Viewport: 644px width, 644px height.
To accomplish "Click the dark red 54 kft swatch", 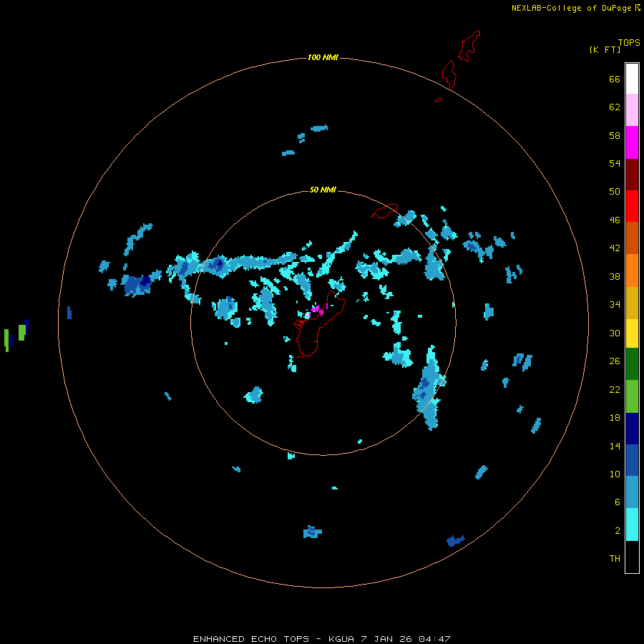I will (x=632, y=174).
